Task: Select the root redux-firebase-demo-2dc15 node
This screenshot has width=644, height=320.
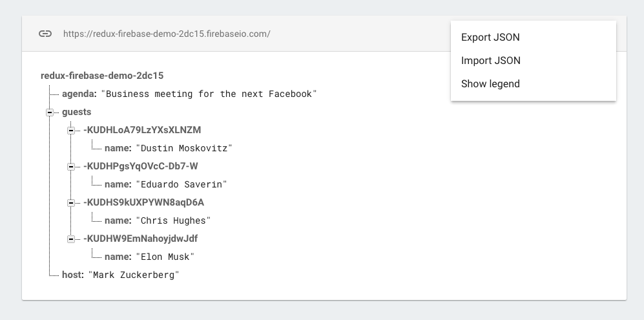Action: 102,76
